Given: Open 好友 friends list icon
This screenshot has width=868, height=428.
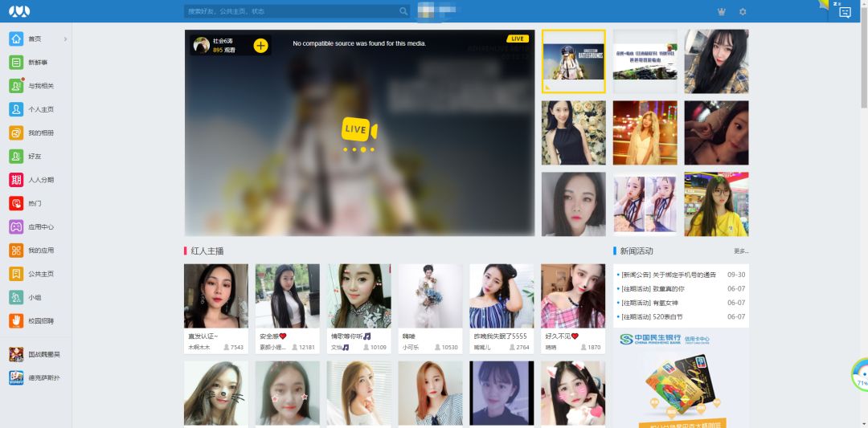Looking at the screenshot, I should coord(16,157).
